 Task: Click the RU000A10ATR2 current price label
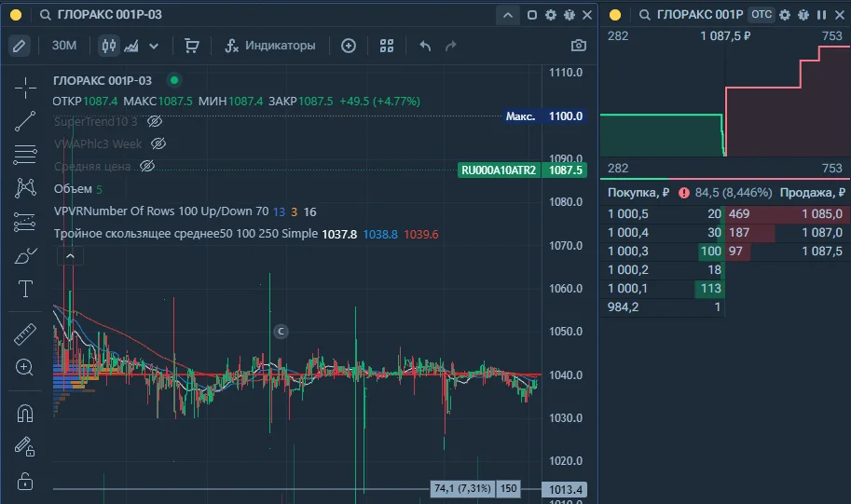coord(522,170)
